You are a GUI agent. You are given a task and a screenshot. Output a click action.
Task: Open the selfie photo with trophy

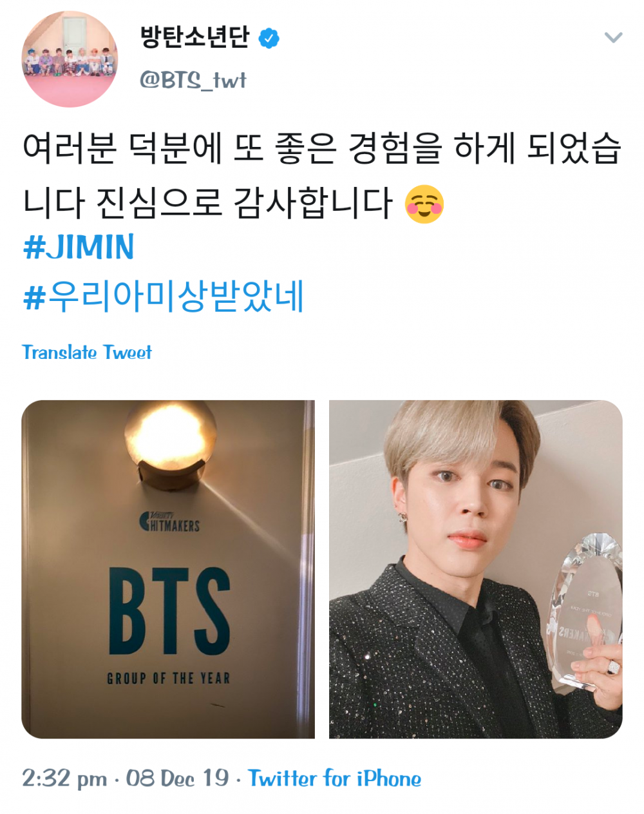click(476, 569)
